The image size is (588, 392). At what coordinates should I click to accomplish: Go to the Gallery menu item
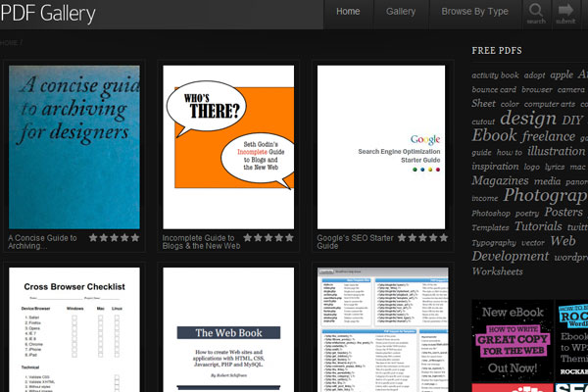[x=401, y=12]
